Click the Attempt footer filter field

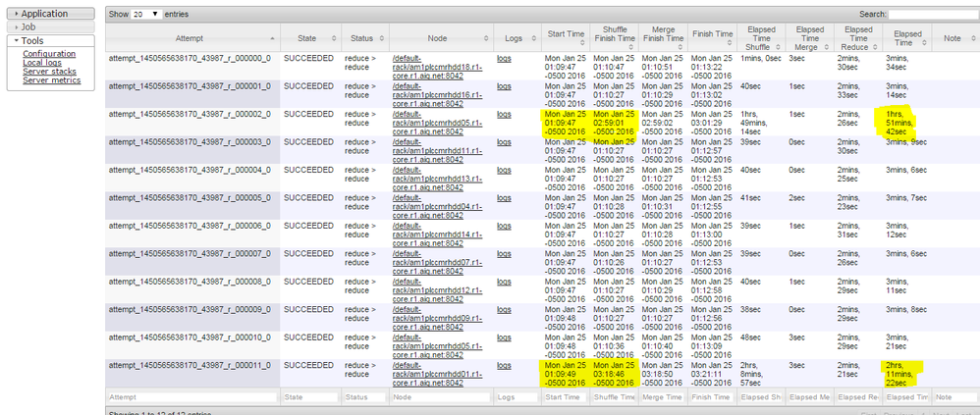(192, 397)
